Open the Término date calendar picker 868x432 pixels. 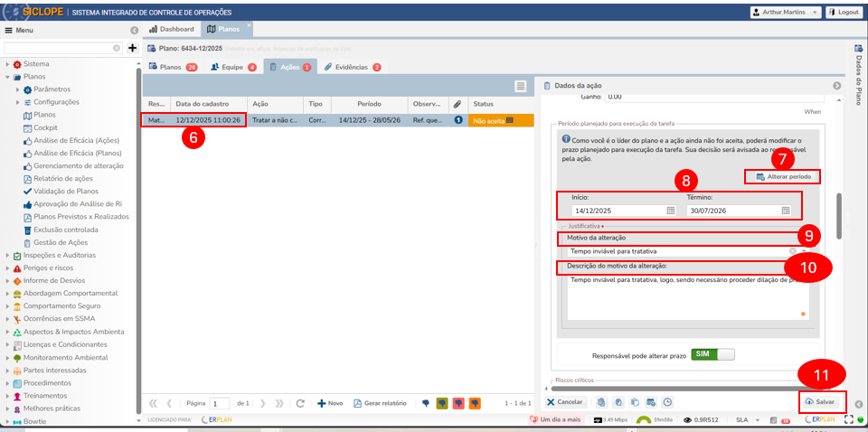coord(785,211)
